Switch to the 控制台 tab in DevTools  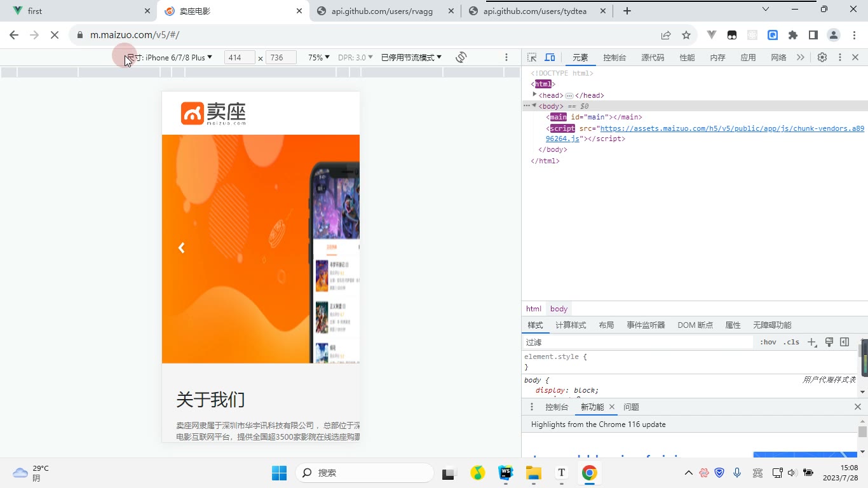coord(614,57)
